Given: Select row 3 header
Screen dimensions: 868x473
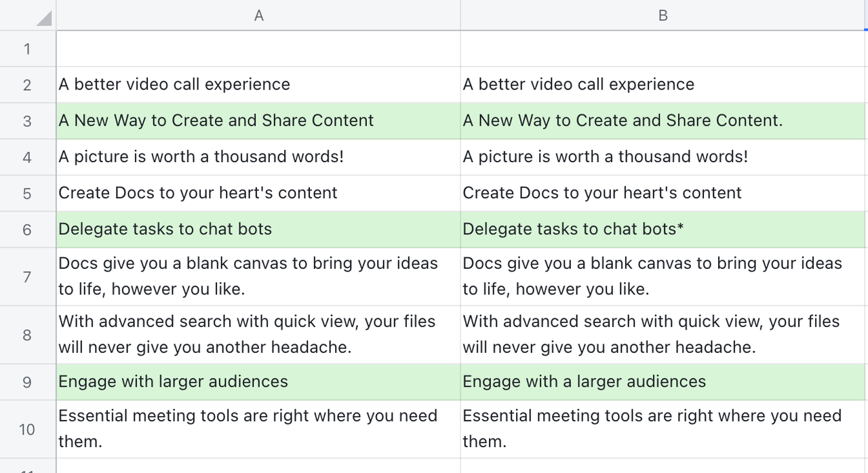Looking at the screenshot, I should pyautogui.click(x=27, y=121).
